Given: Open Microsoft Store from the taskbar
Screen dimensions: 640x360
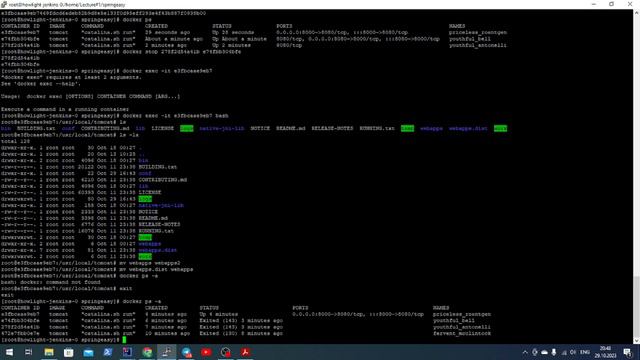Looking at the screenshot, I should [x=68, y=352].
